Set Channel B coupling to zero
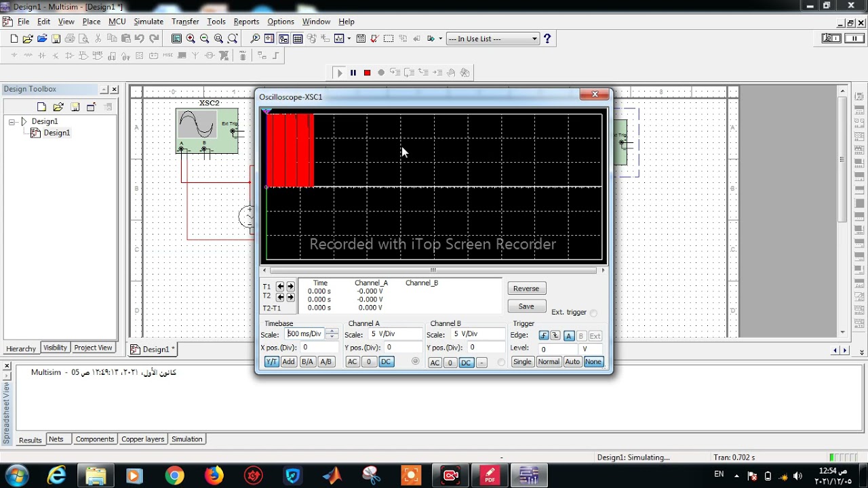Viewport: 868px width, 488px height. click(x=450, y=363)
